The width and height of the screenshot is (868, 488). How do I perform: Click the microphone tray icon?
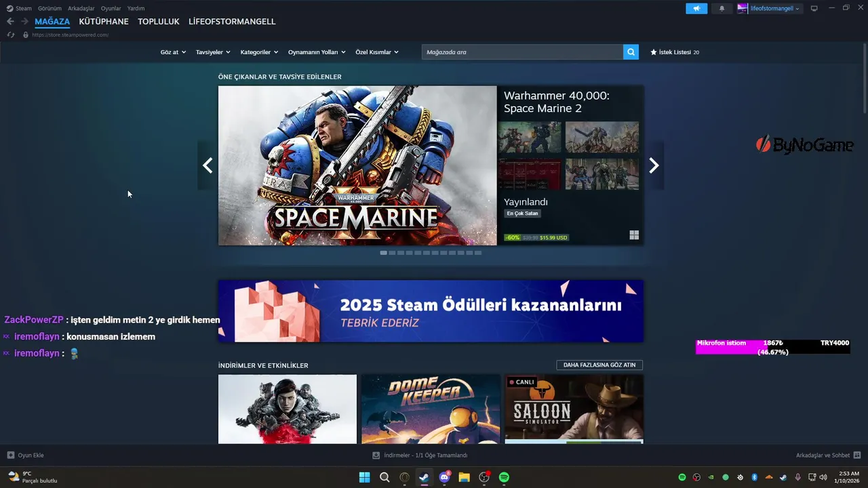click(797, 477)
